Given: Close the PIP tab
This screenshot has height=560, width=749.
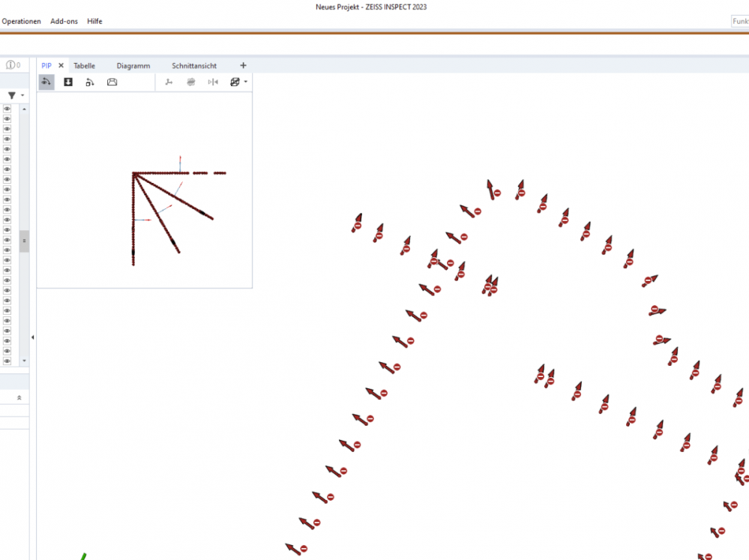Looking at the screenshot, I should coord(61,66).
